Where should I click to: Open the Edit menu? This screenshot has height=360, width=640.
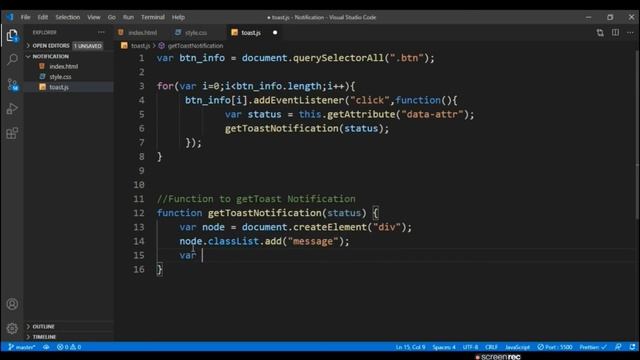42,17
